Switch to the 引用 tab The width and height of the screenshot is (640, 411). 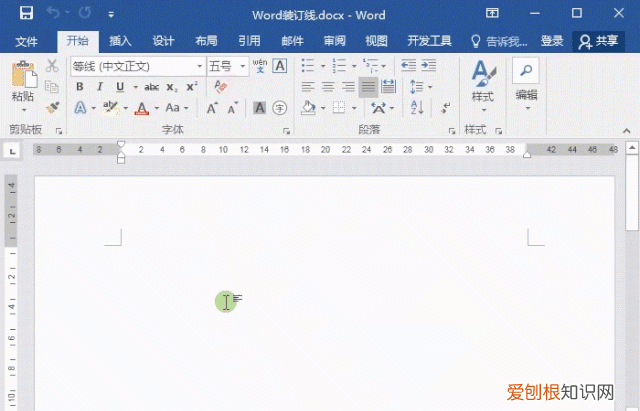(x=249, y=41)
